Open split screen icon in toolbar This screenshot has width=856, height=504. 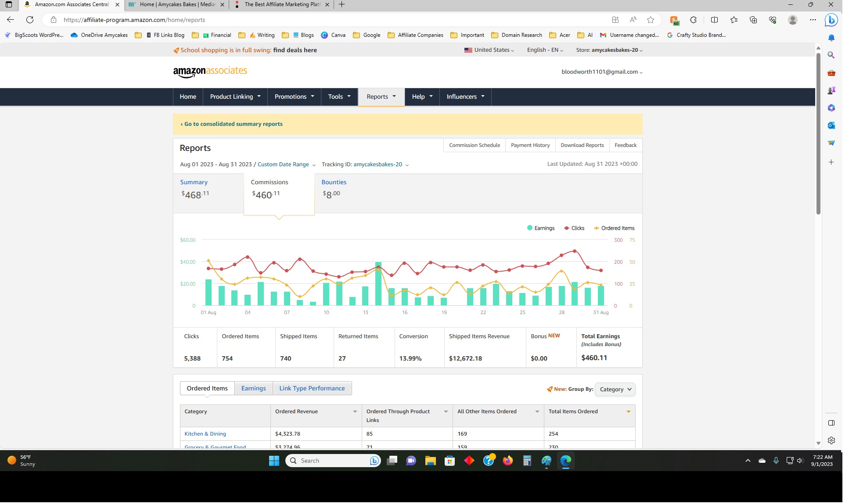click(714, 20)
